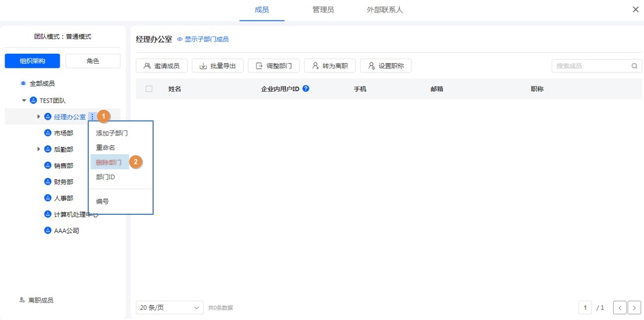Click the TEST团队 organization icon
This screenshot has width=644, height=320.
(x=33, y=100)
